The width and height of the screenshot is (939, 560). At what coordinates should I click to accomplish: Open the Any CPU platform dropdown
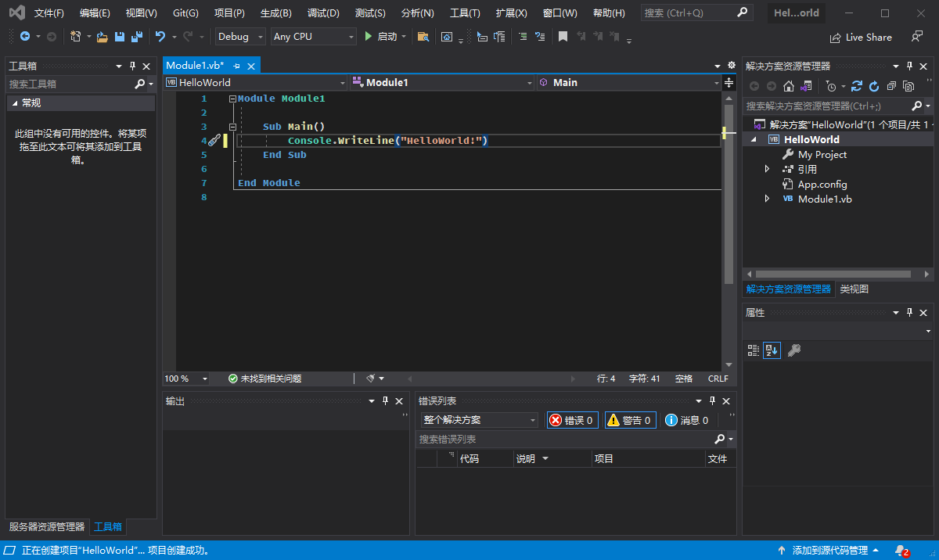313,37
